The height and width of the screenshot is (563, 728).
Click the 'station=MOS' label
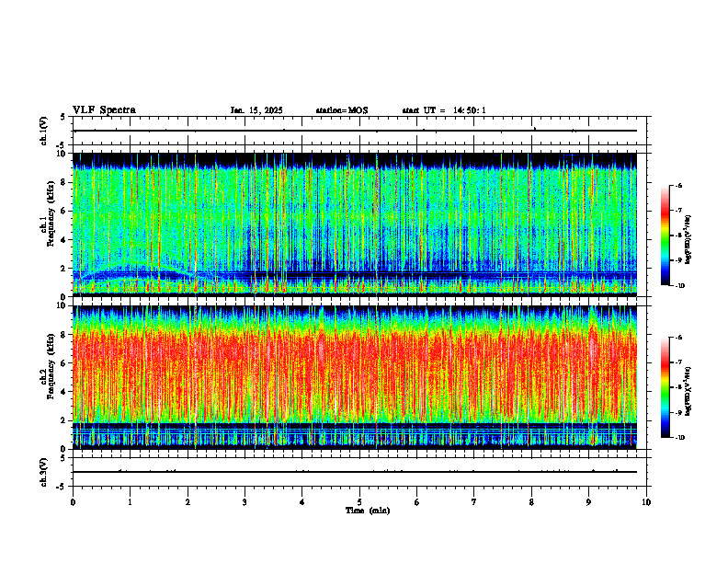342,110
